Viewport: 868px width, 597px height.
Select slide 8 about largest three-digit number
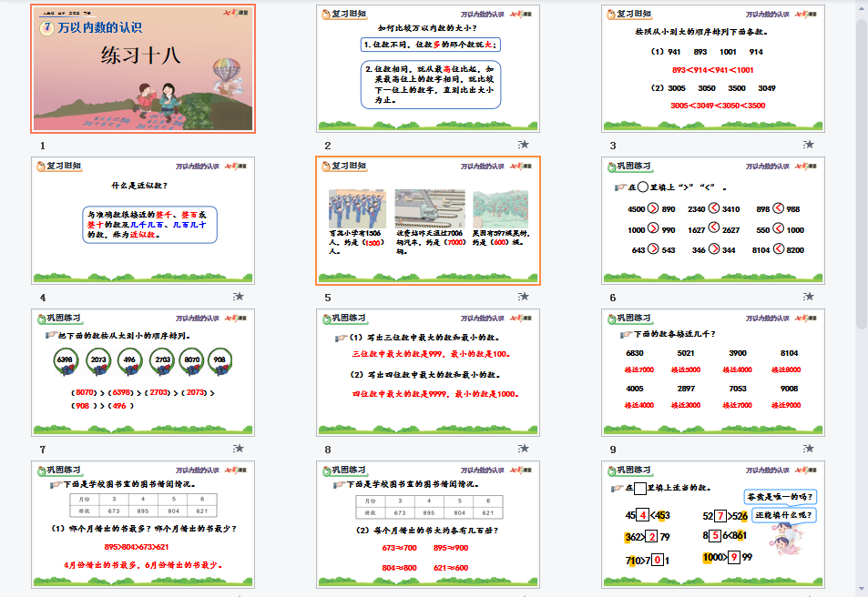click(x=428, y=373)
